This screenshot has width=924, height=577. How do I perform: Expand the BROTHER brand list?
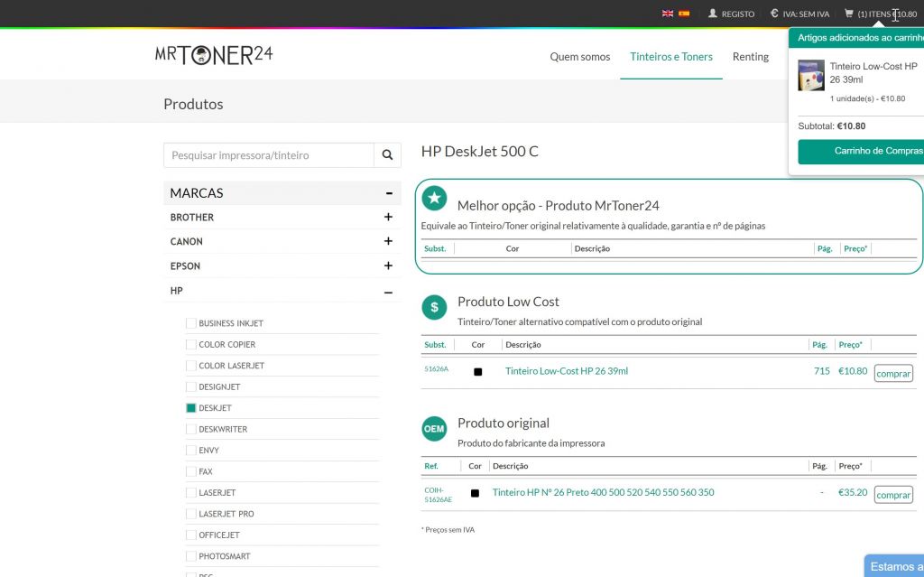[388, 218]
